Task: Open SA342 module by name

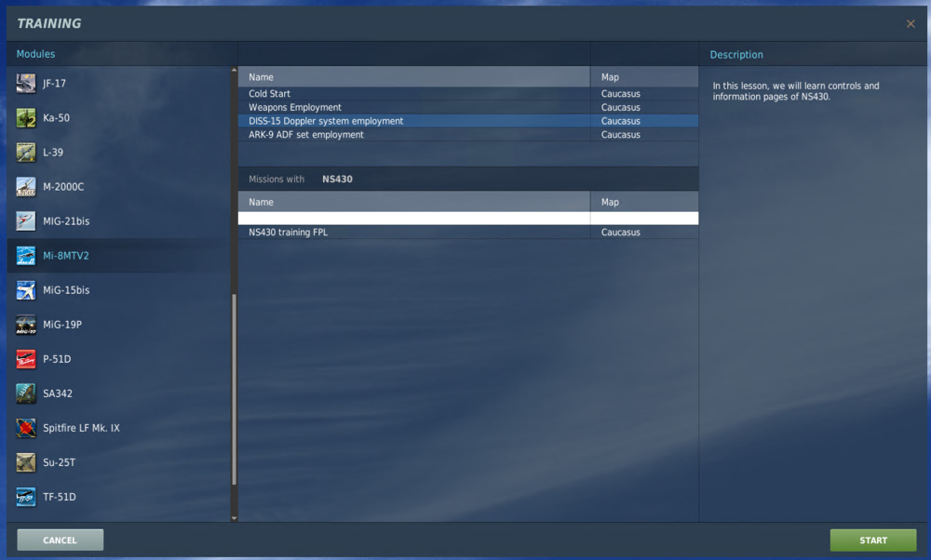Action: 57,393
